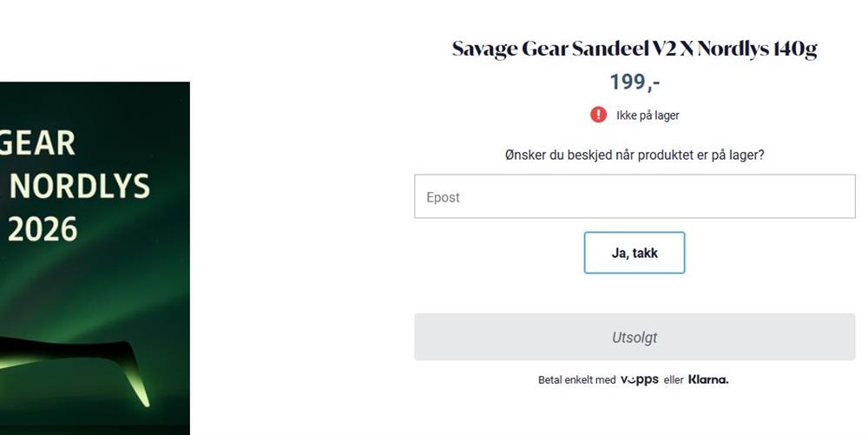
Task: Click the "Ønsker du beskjed" notification question text
Action: pos(635,155)
